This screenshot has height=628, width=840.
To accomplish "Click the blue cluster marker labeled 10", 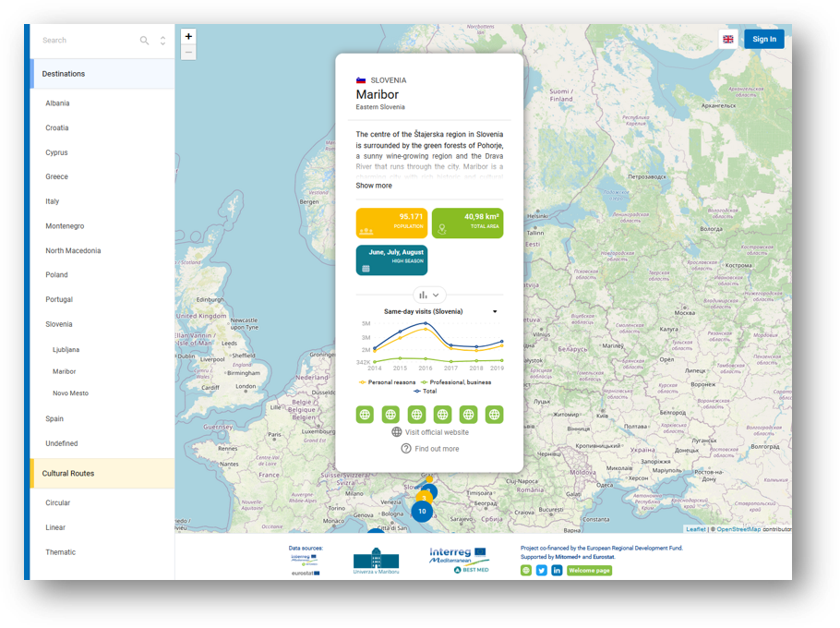I will [x=422, y=512].
